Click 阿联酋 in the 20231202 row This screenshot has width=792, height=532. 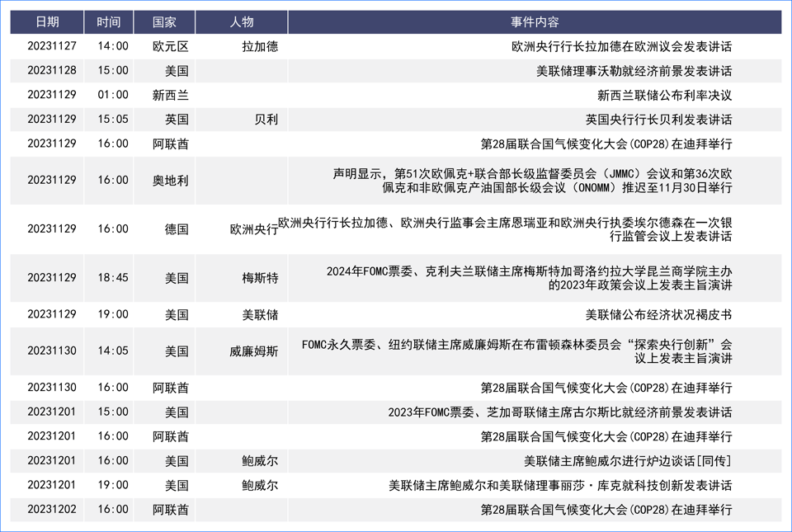coord(171,509)
